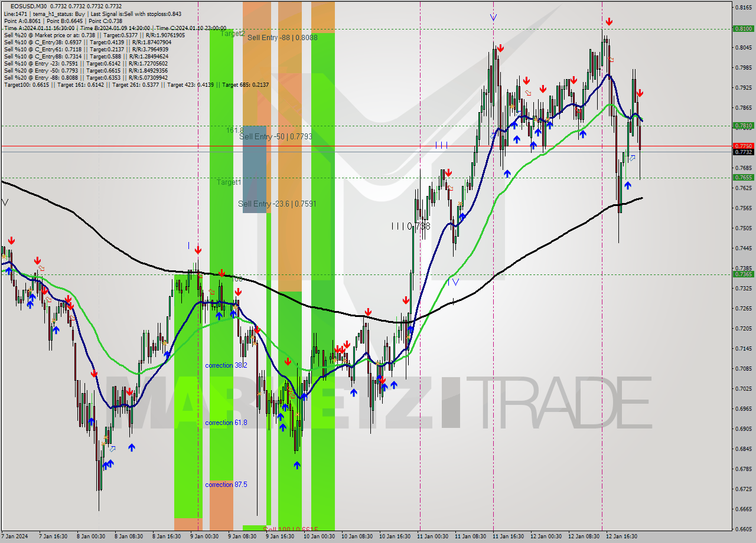Select the 'Target1' label on the chart
Image resolution: width=756 pixels, height=543 pixels.
(229, 182)
